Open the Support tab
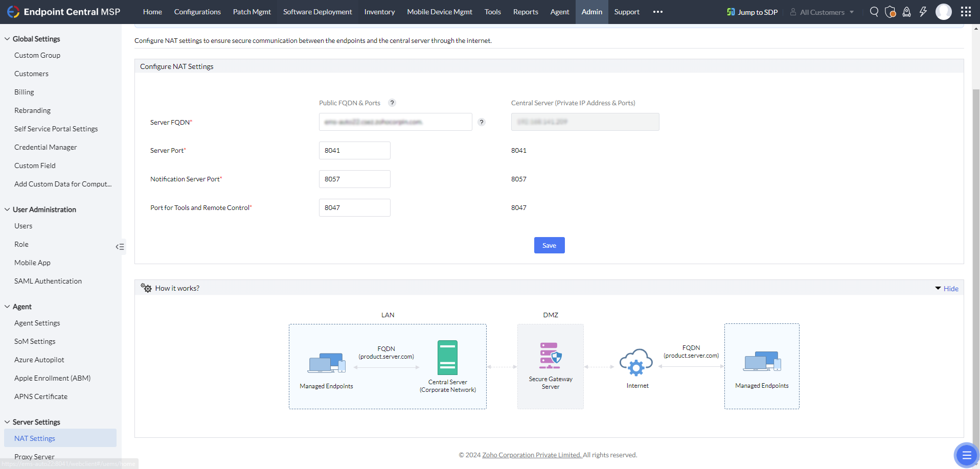The height and width of the screenshot is (469, 980). click(x=627, y=12)
